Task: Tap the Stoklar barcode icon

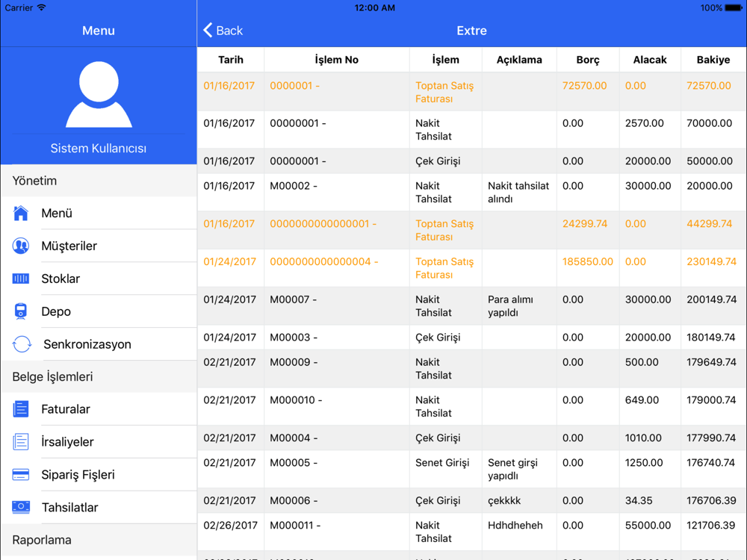Action: [x=21, y=279]
